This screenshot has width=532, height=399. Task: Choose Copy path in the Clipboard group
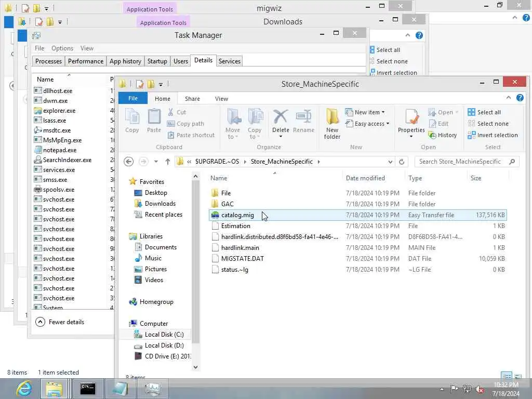[185, 124]
